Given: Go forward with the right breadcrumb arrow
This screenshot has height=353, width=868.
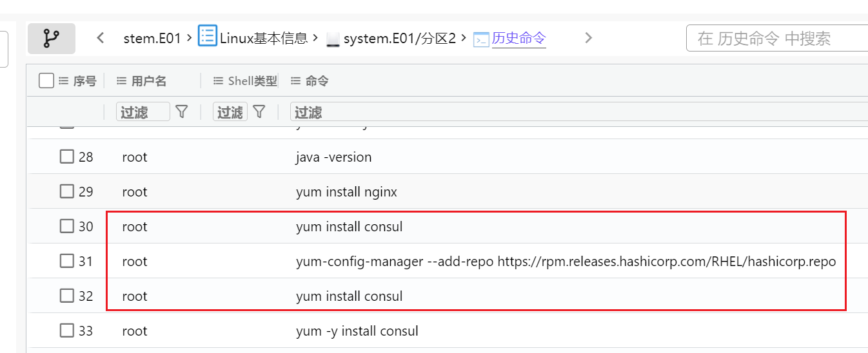Looking at the screenshot, I should click(x=588, y=39).
